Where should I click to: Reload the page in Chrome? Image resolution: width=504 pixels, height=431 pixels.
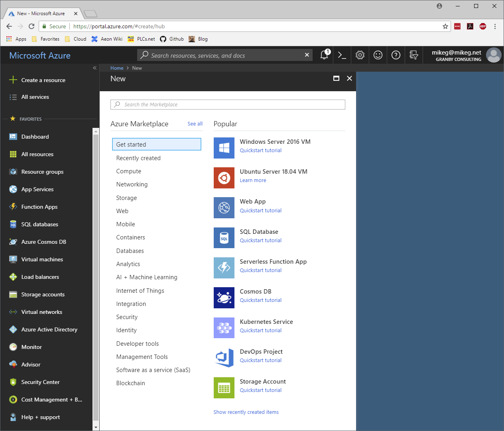31,26
